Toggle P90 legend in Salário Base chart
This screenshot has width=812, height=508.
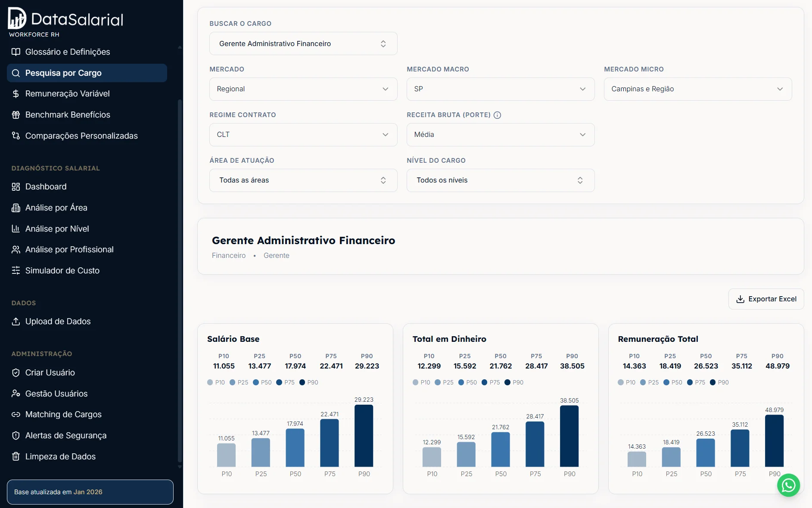(309, 382)
